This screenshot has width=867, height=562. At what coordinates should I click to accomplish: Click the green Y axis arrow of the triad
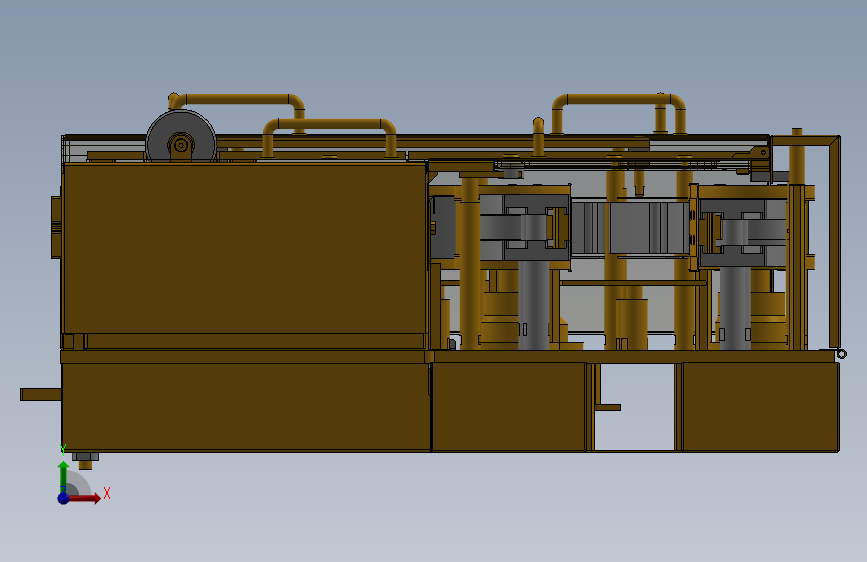click(x=64, y=476)
